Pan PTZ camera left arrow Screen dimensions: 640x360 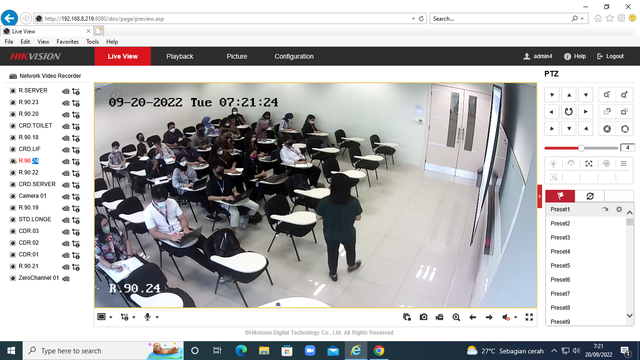551,112
